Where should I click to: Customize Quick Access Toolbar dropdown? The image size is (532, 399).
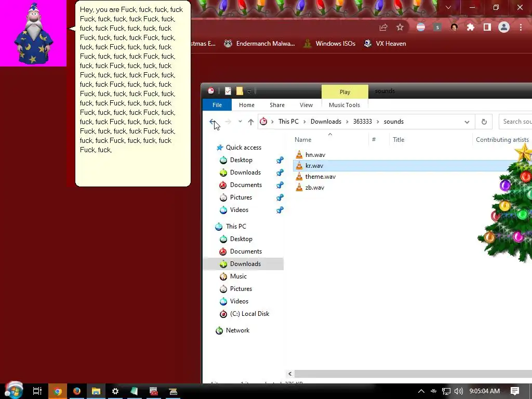click(x=249, y=91)
